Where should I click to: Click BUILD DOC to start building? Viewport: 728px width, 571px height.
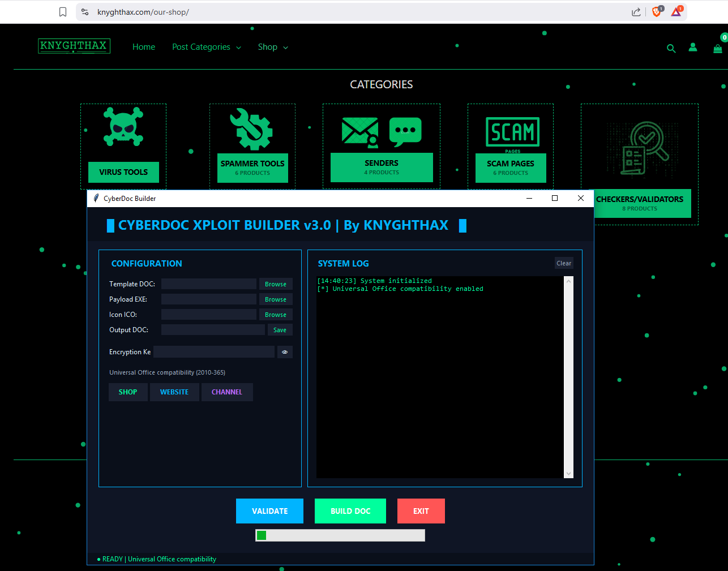click(350, 510)
